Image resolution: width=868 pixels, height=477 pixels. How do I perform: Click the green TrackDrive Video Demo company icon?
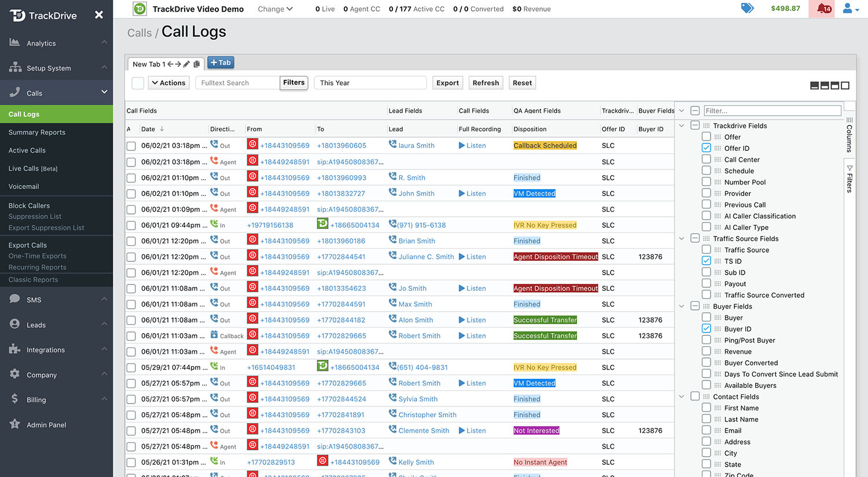tap(139, 9)
